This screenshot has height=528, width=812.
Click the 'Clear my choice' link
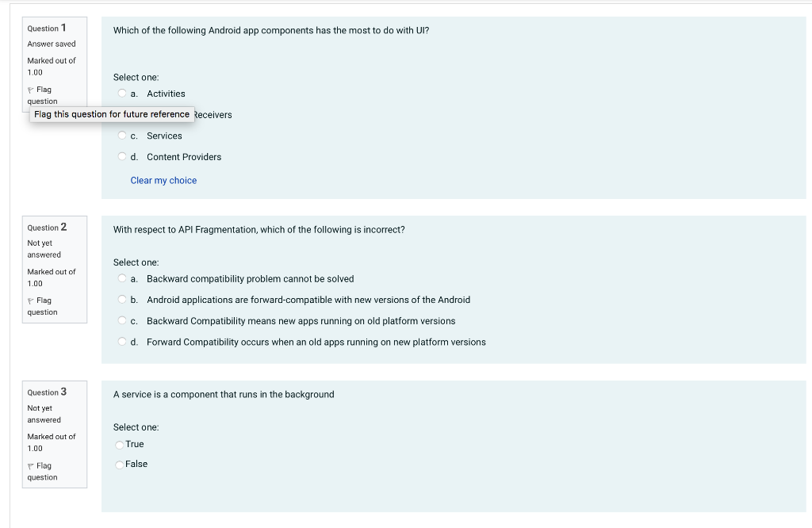tap(163, 180)
